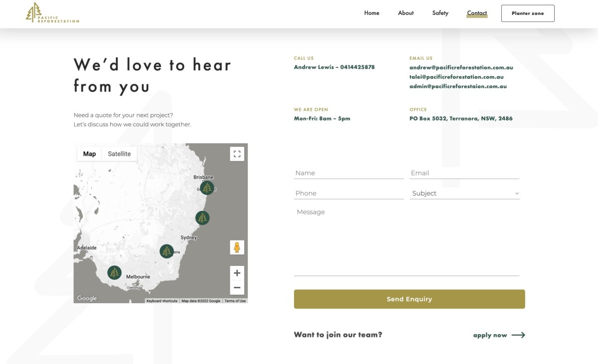The image size is (598, 364).
Task: Email andrew@pacificreforestation.com.au
Action: [x=461, y=67]
